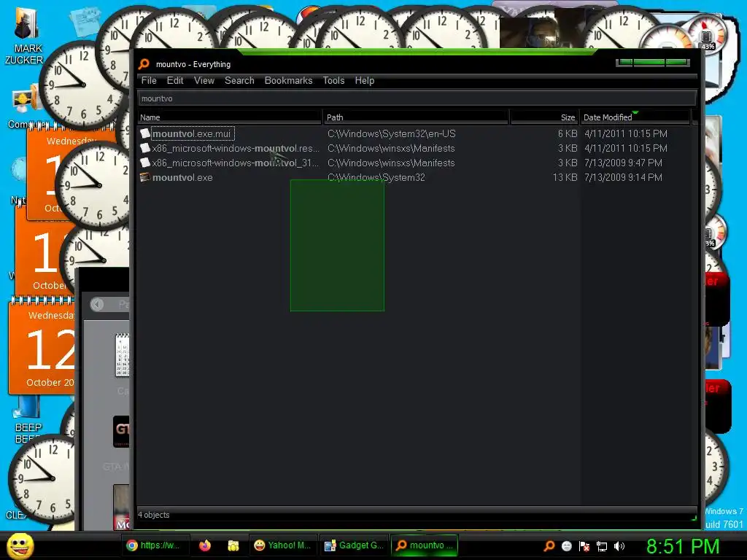Screen dimensions: 747x560
Task: Open the Computer desktop icon
Action: (25, 107)
